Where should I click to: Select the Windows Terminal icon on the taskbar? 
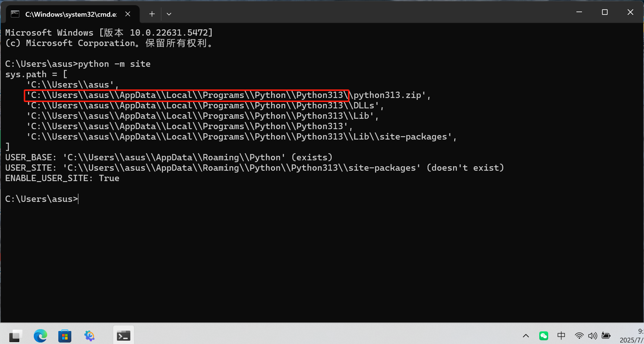pos(123,336)
